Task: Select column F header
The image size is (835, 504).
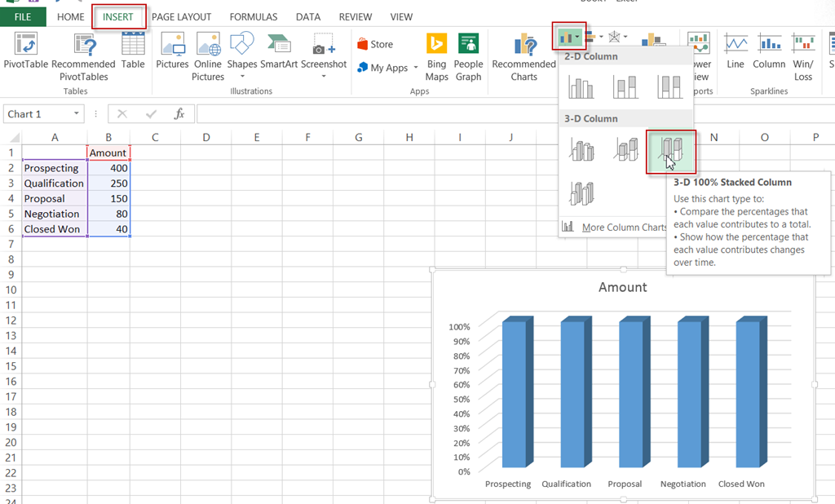Action: [307, 138]
